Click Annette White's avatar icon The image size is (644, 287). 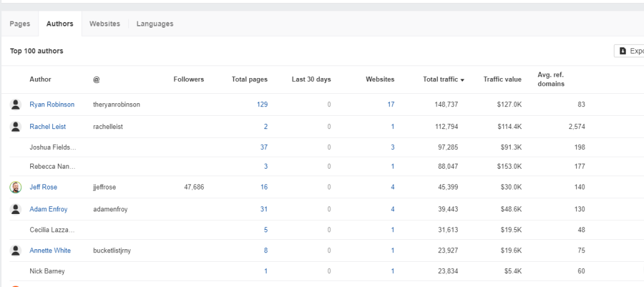pyautogui.click(x=16, y=250)
